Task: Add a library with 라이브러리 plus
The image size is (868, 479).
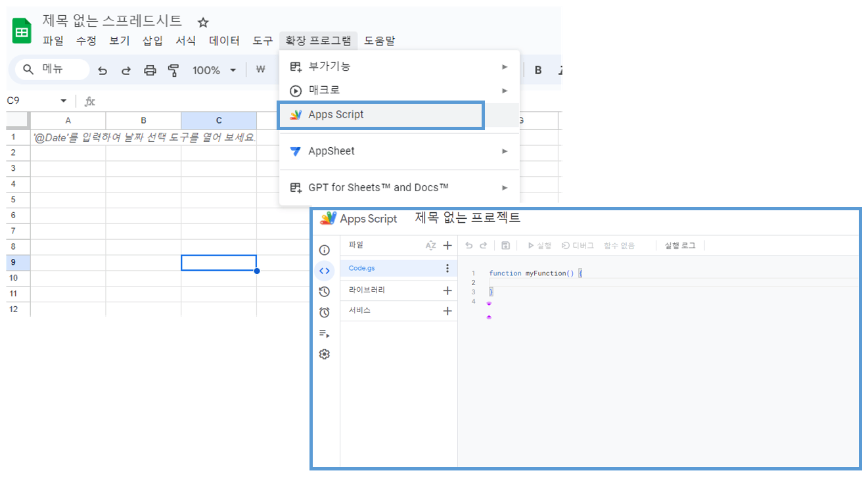Action: (447, 290)
